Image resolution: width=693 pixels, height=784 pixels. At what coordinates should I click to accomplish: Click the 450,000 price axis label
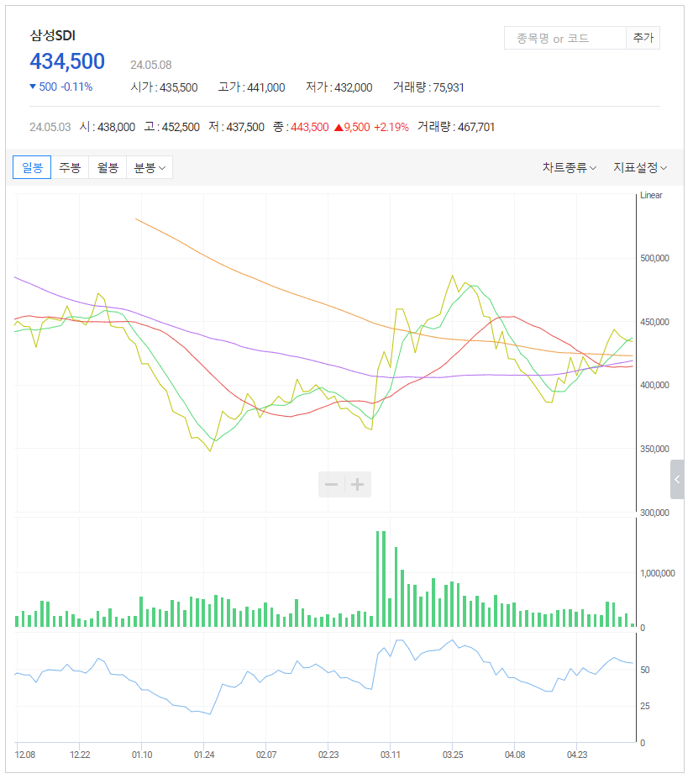tap(654, 322)
